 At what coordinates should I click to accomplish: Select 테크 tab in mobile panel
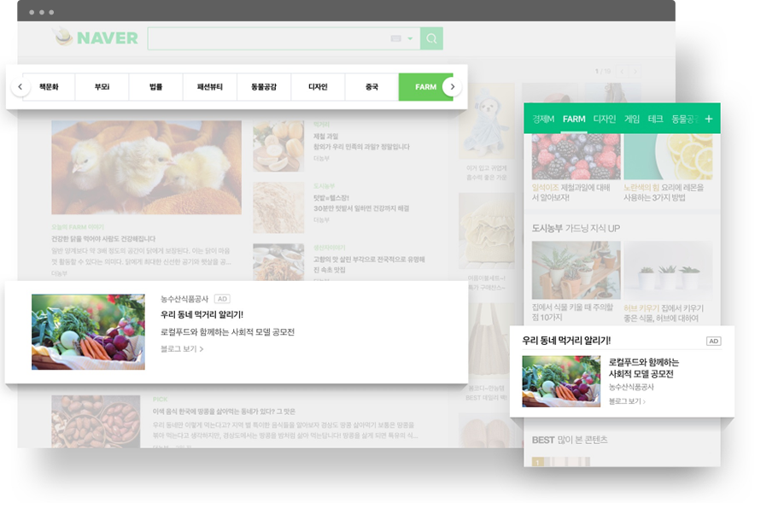pyautogui.click(x=655, y=119)
